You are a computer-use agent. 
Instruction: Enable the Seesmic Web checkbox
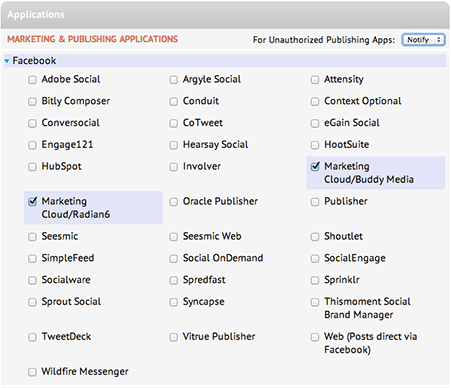pyautogui.click(x=174, y=237)
